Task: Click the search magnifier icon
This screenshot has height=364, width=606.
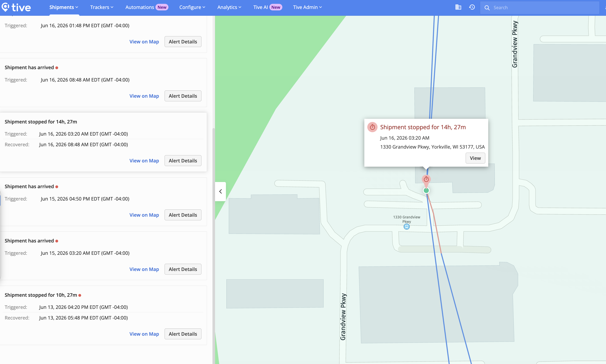Action: 487,8
